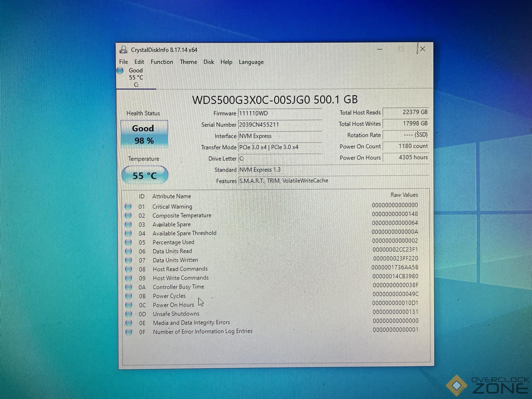
Task: Click raw value 00000000000131
Action: (x=395, y=312)
